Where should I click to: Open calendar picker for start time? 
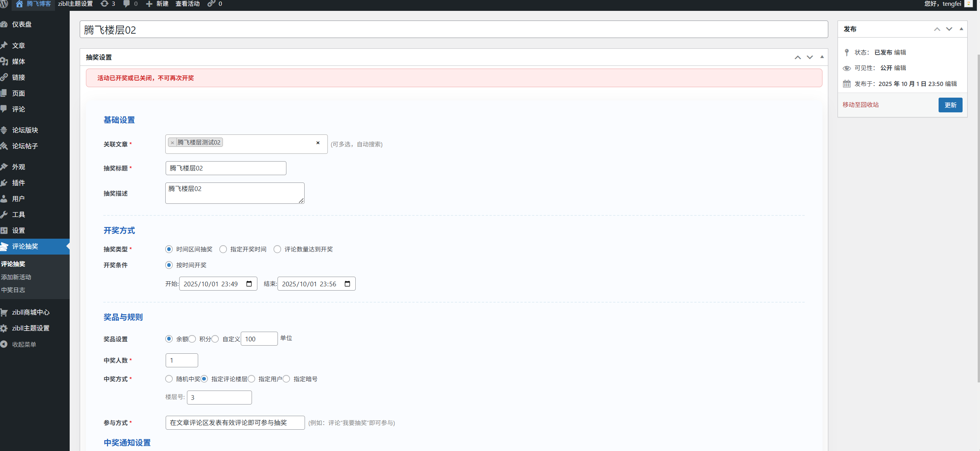coord(249,284)
